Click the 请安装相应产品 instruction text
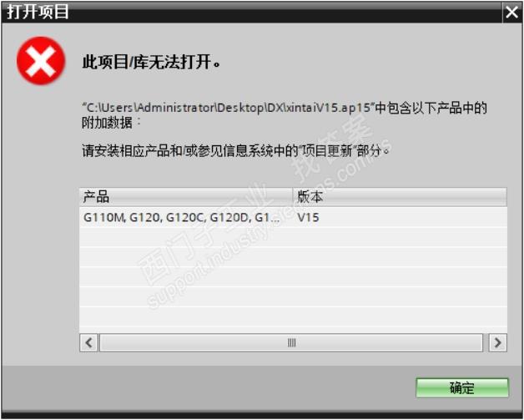 [x=235, y=151]
